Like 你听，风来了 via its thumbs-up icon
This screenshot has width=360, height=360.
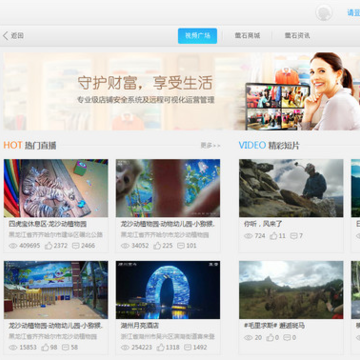pos(274,236)
